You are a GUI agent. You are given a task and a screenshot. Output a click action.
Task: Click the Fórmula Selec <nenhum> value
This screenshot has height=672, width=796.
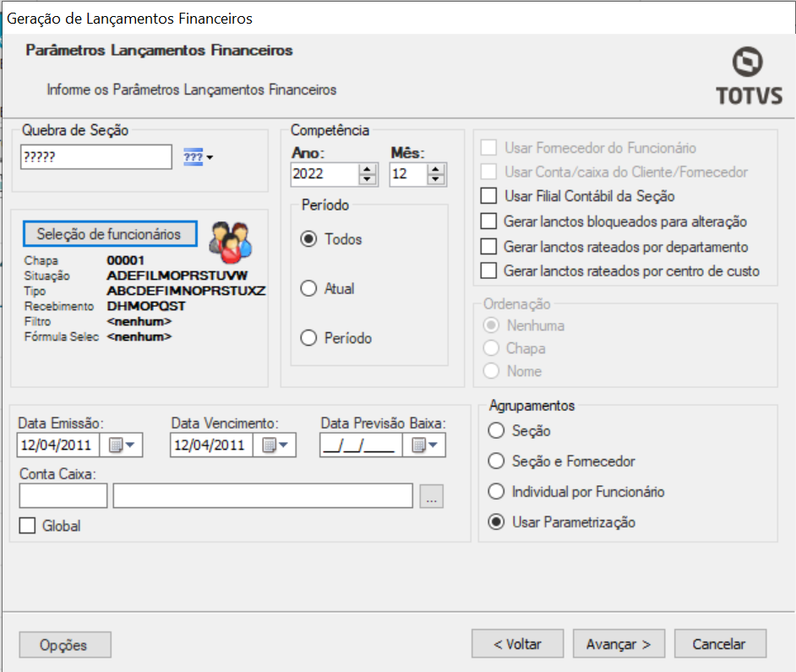(139, 336)
